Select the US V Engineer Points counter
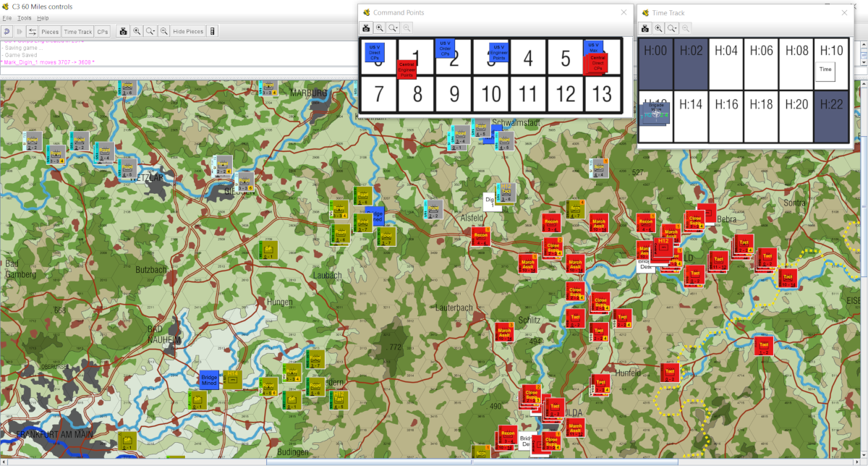Image resolution: width=868 pixels, height=466 pixels. [x=498, y=52]
